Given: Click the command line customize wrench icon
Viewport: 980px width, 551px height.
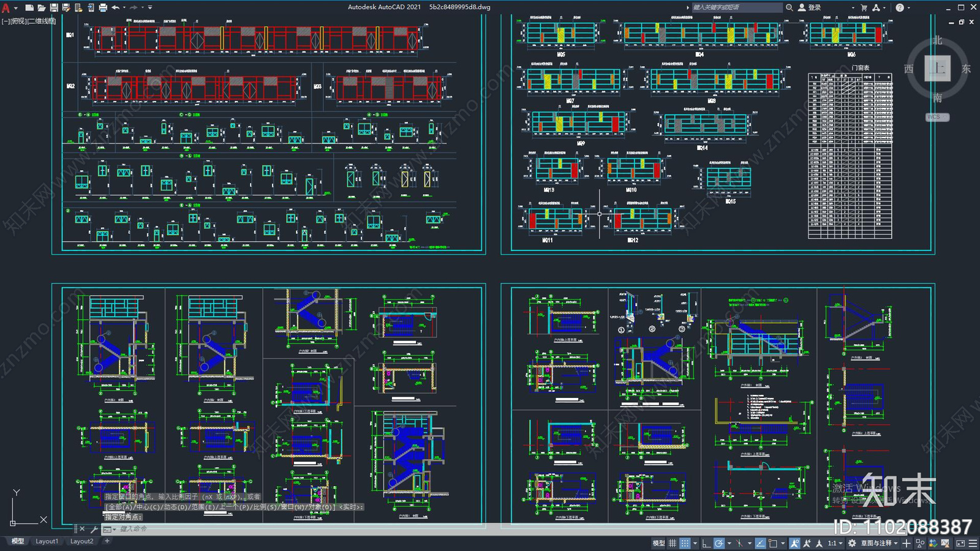Looking at the screenshot, I should (x=94, y=529).
